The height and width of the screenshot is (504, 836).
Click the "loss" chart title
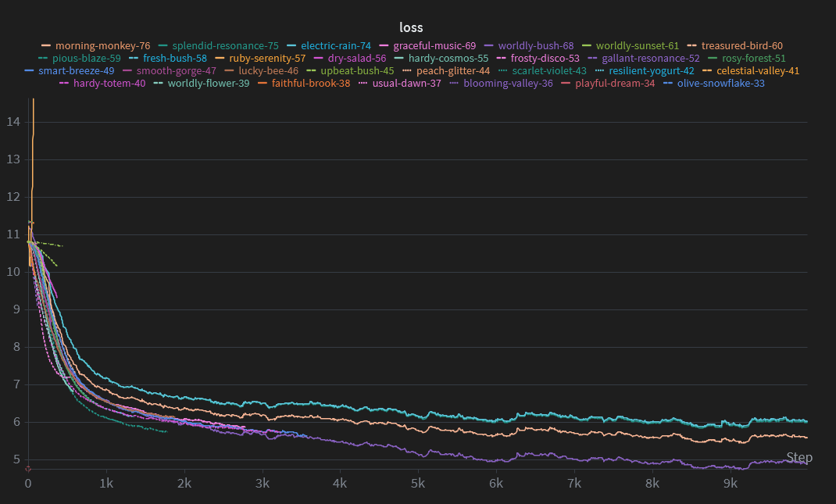[411, 27]
